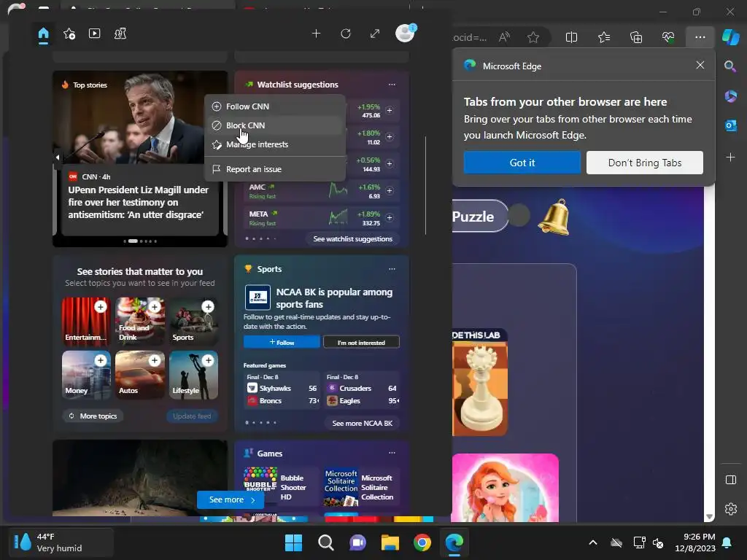Viewport: 747px width, 560px height.
Task: Add the Food and Drink topic
Action: (x=155, y=307)
